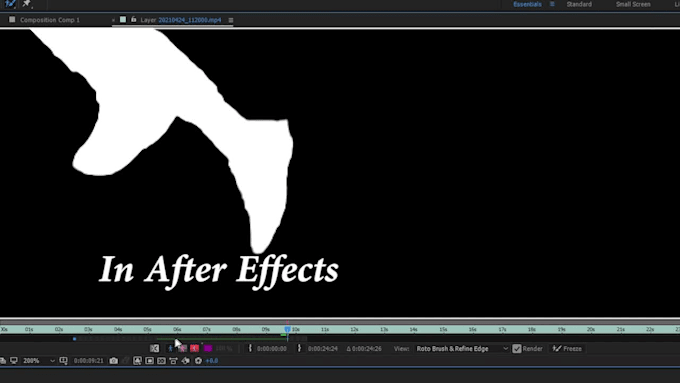This screenshot has height=383, width=680.
Task: Click the Freeze button
Action: (567, 349)
